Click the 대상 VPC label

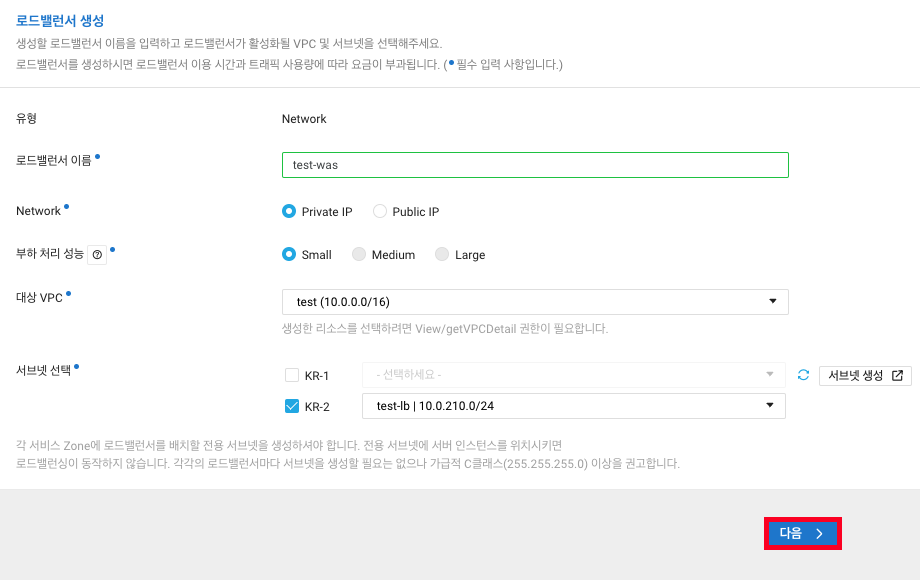[39, 297]
